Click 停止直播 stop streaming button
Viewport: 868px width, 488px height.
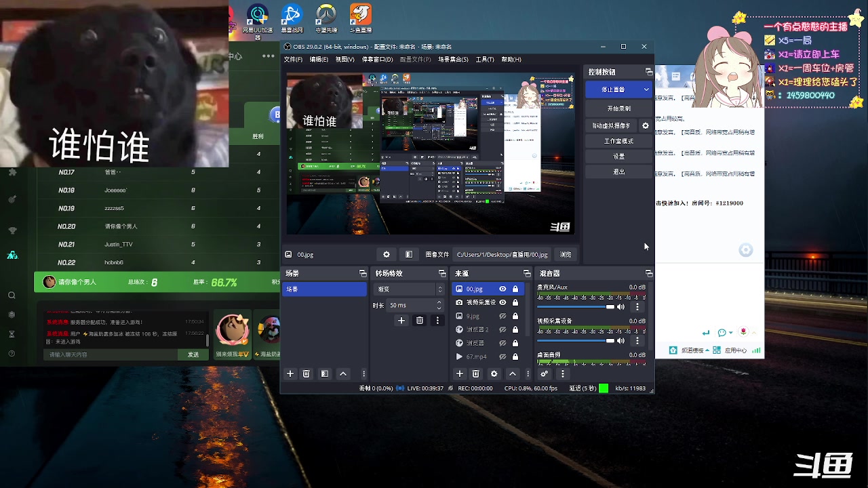pyautogui.click(x=613, y=89)
